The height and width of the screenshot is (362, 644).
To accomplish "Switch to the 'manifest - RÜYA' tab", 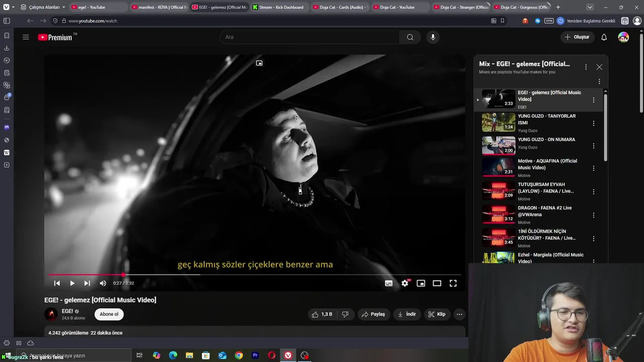I will [159, 7].
